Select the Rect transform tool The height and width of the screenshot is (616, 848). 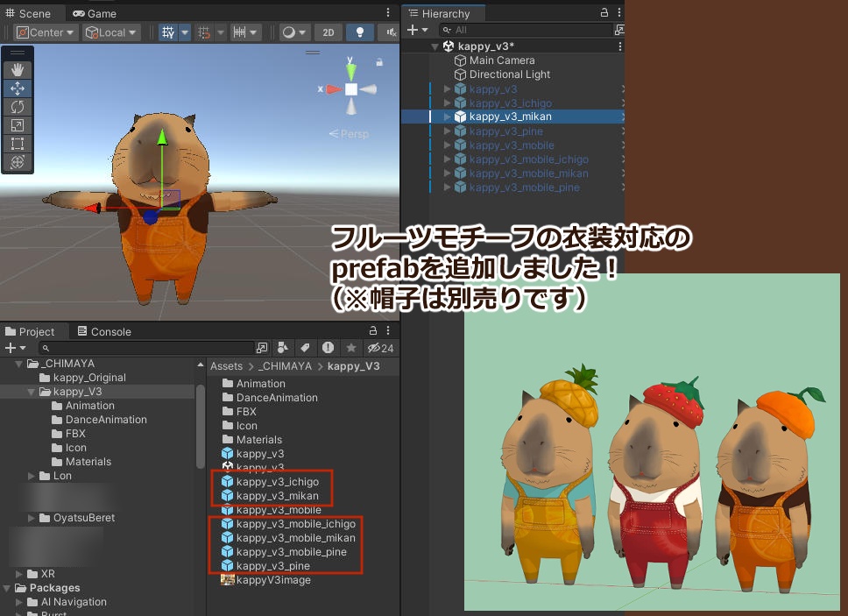click(18, 144)
